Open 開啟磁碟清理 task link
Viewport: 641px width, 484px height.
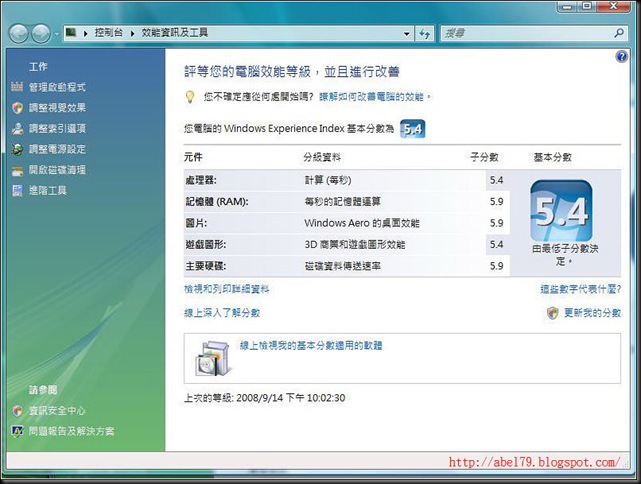pyautogui.click(x=57, y=170)
